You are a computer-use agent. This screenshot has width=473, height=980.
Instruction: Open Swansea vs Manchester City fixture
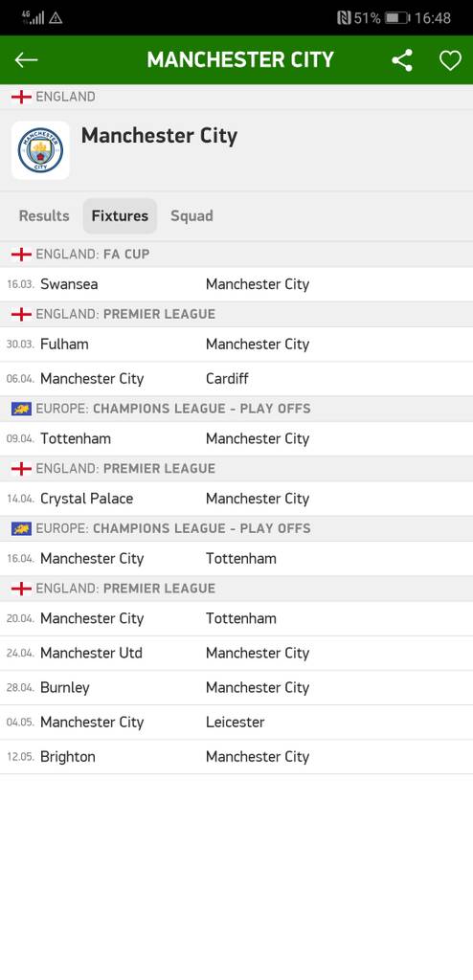coord(236,284)
